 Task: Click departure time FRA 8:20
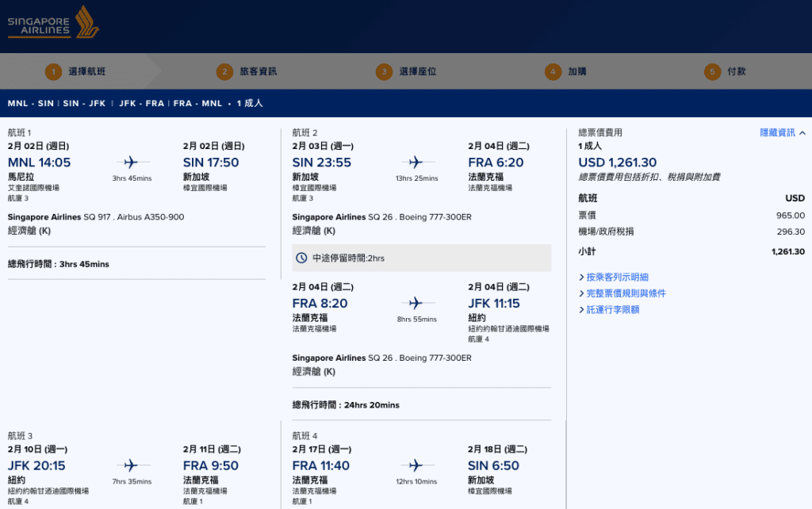click(x=320, y=303)
